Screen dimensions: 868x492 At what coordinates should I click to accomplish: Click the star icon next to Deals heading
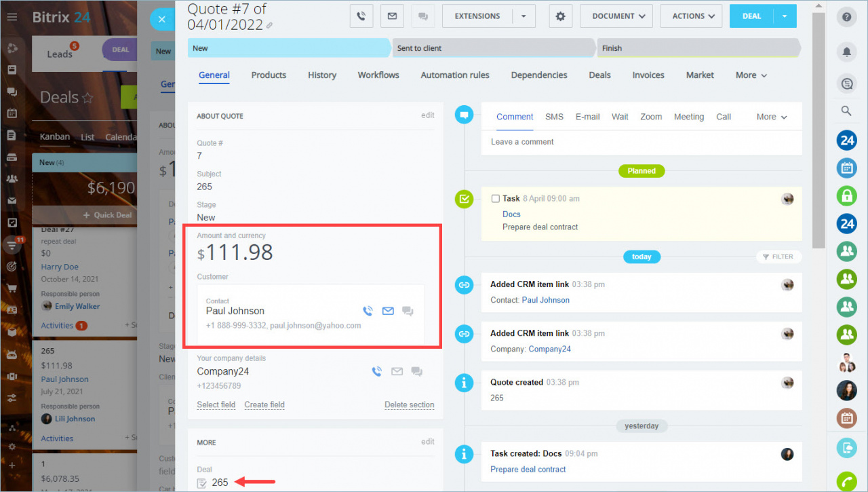pos(87,98)
